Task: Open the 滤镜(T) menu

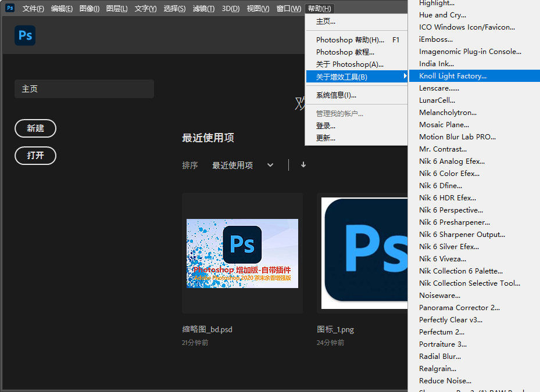Action: pos(203,9)
